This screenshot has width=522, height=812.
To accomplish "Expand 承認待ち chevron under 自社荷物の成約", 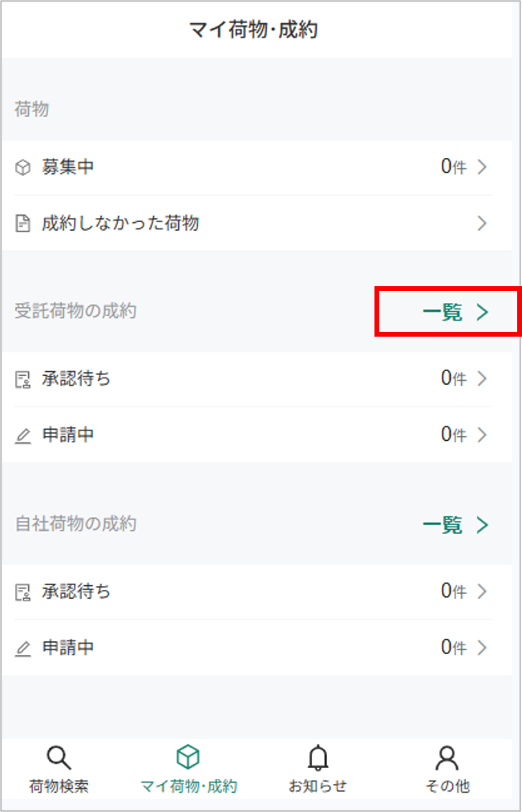I will [482, 591].
